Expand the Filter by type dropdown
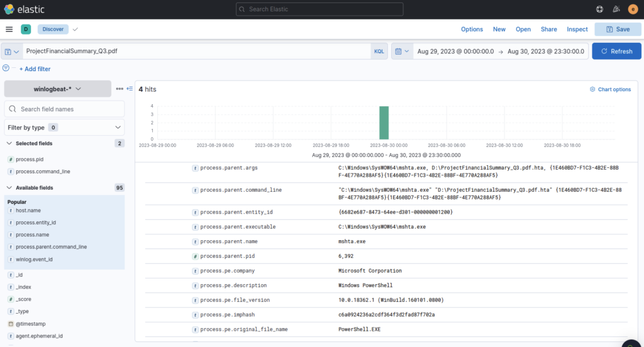644x347 pixels. click(x=64, y=128)
